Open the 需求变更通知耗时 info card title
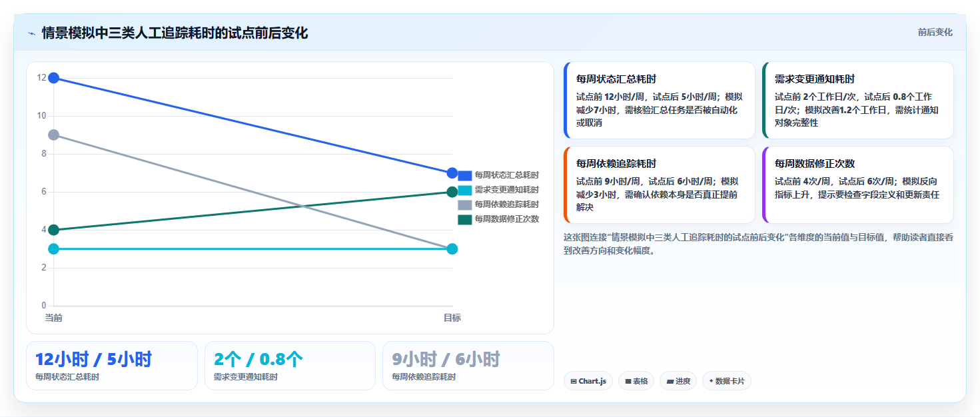 pos(815,79)
